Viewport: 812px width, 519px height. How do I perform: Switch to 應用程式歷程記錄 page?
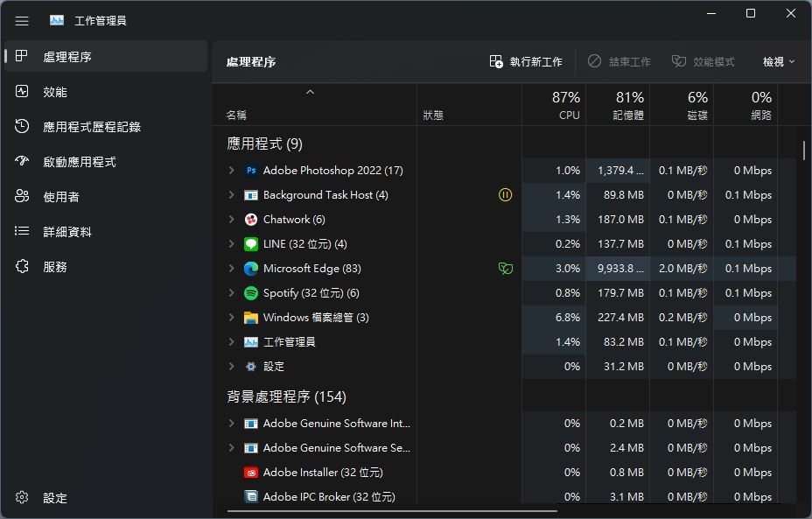click(x=106, y=126)
